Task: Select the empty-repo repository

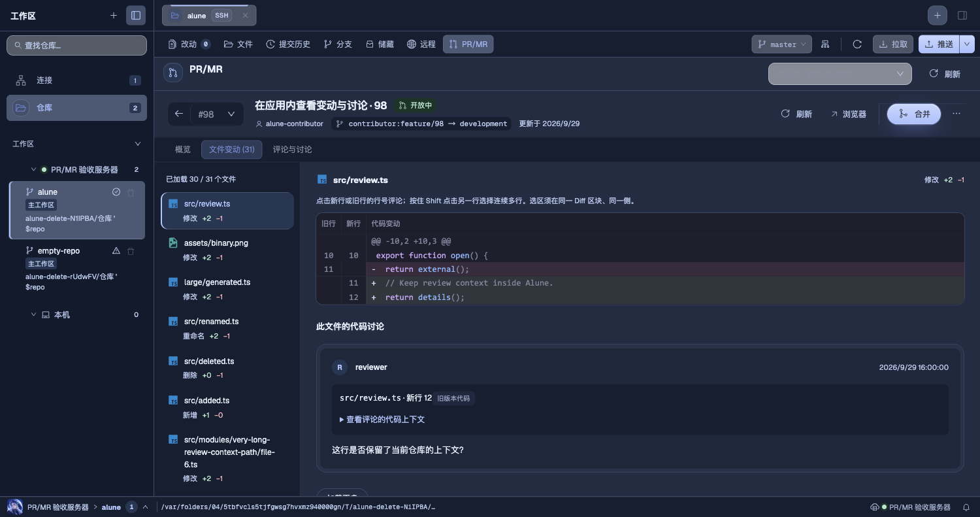Action: click(x=77, y=269)
